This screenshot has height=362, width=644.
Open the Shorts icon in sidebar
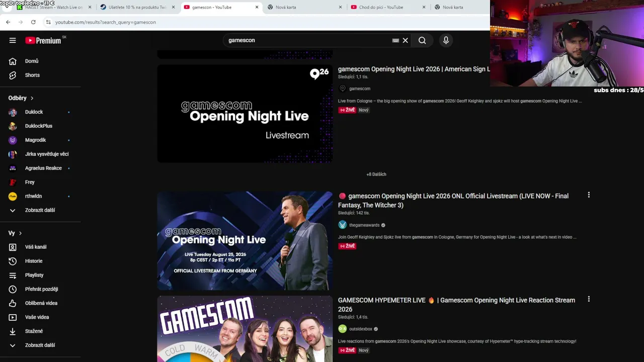(13, 75)
